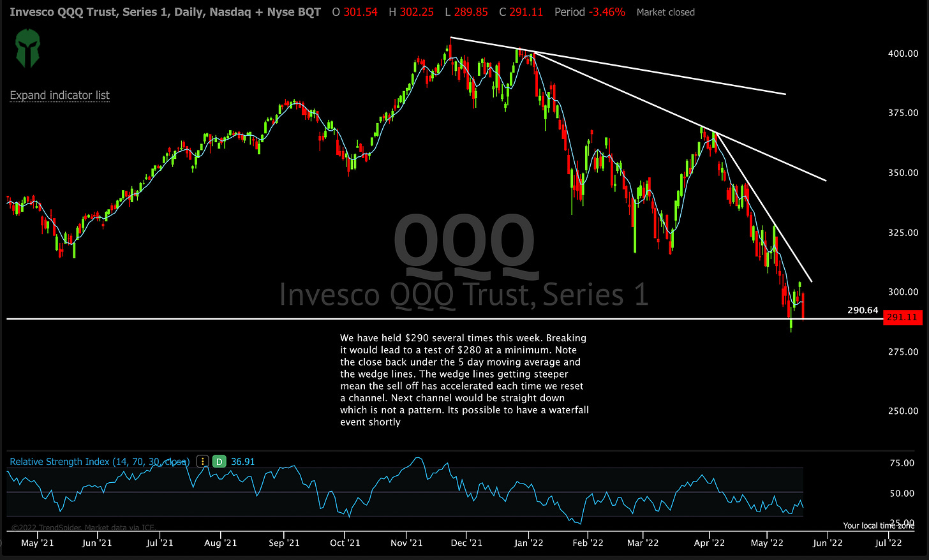This screenshot has height=560, width=929.
Task: Select the text annotation about holding $290
Action: [x=464, y=379]
